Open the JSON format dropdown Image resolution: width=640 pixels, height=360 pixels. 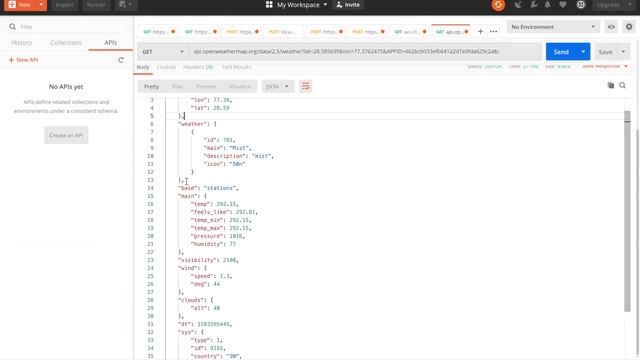pyautogui.click(x=278, y=87)
